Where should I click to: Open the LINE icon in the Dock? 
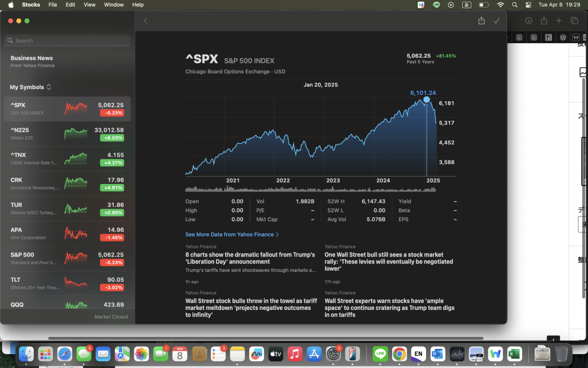click(x=380, y=354)
